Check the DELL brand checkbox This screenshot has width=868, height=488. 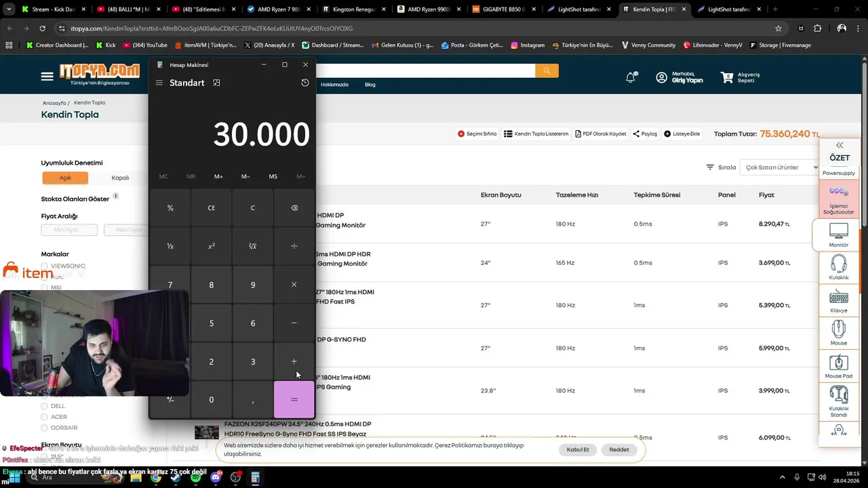[x=45, y=406]
